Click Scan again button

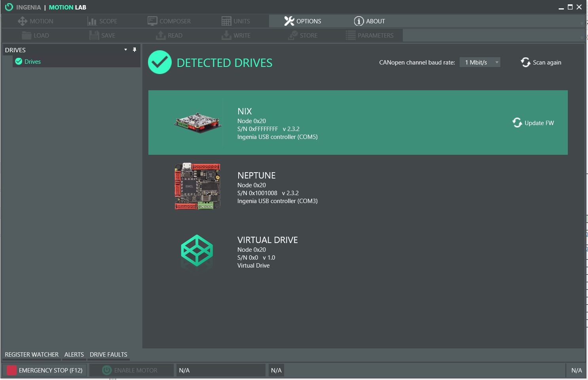click(541, 63)
